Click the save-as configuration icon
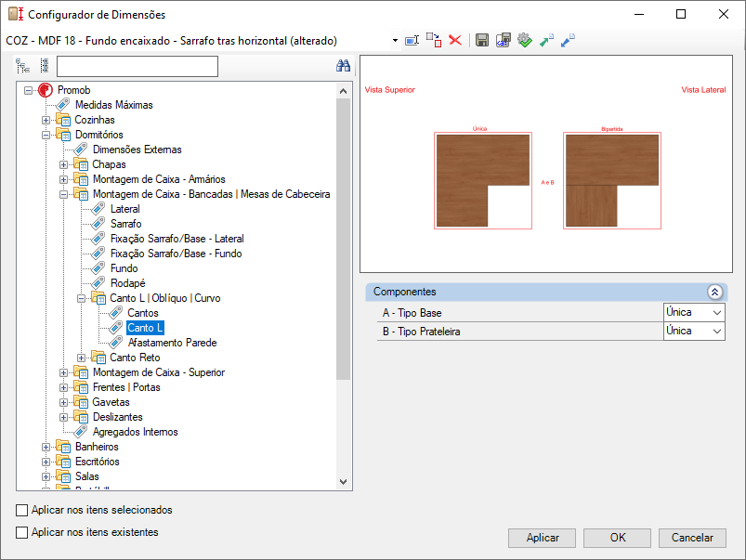This screenshot has height=560, width=746. tap(503, 41)
